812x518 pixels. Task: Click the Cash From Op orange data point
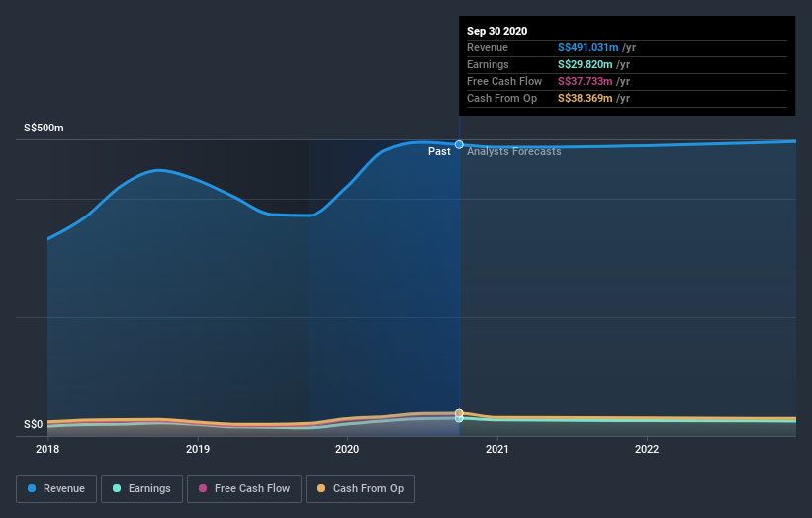click(459, 413)
